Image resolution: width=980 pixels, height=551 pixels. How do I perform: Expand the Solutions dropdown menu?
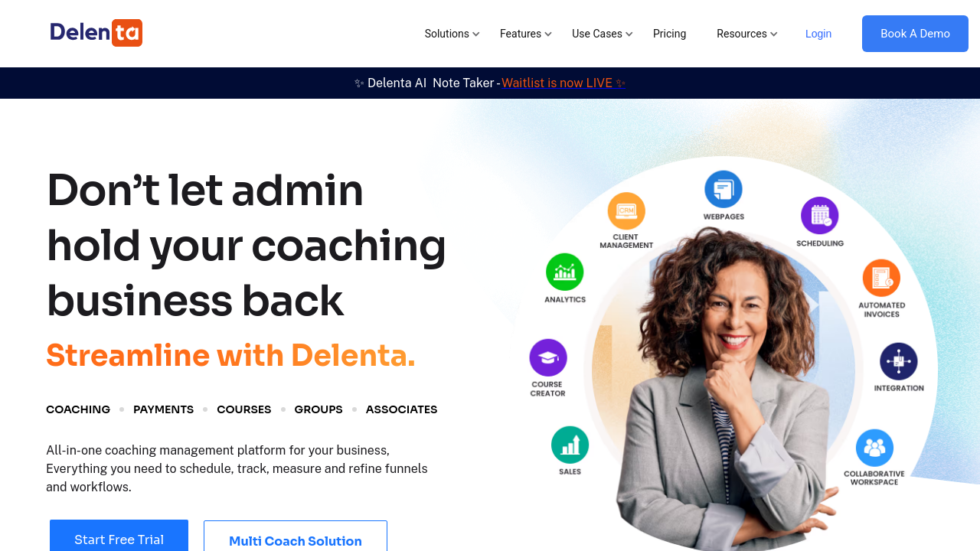(x=452, y=34)
